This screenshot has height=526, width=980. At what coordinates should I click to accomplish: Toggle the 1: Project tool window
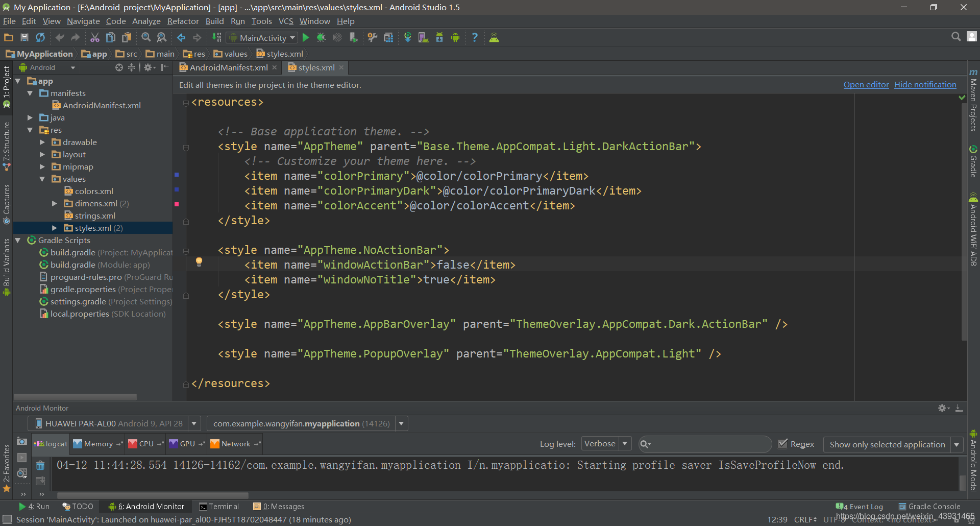tap(7, 87)
